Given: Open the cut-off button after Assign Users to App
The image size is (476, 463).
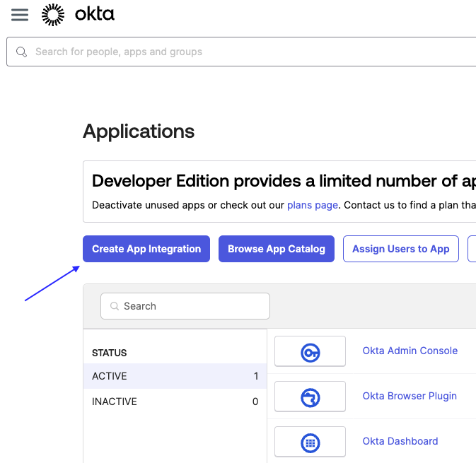Looking at the screenshot, I should pyautogui.click(x=472, y=249).
